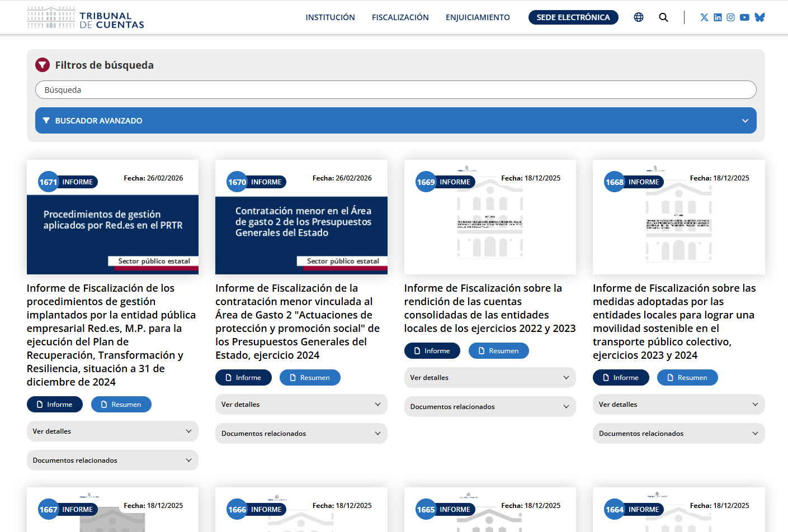Expand Ver detalles for report 1669
This screenshot has height=532, width=788.
(x=489, y=378)
